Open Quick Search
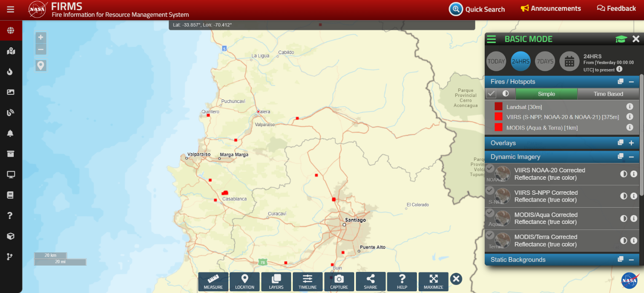Screen dimensions: 644x293 tap(477, 9)
